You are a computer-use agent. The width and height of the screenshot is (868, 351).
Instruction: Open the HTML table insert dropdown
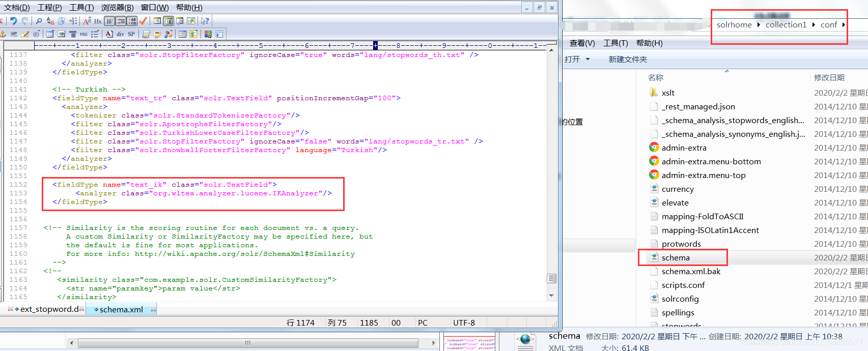point(50,34)
